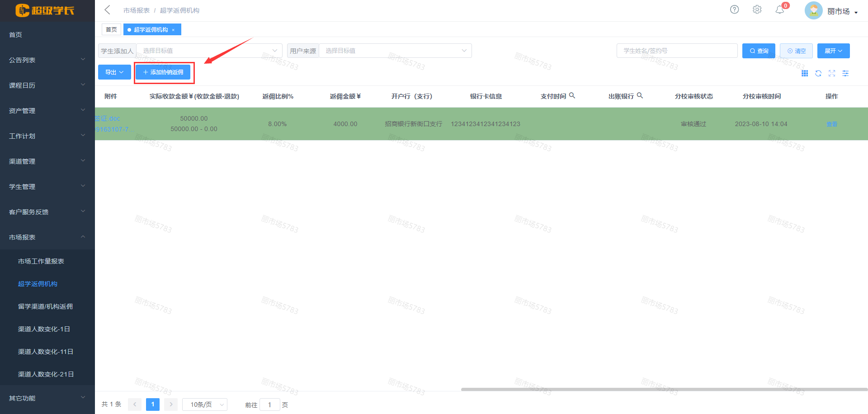The image size is (868, 414).
Task: Switch to the 首页 tab
Action: pyautogui.click(x=111, y=30)
